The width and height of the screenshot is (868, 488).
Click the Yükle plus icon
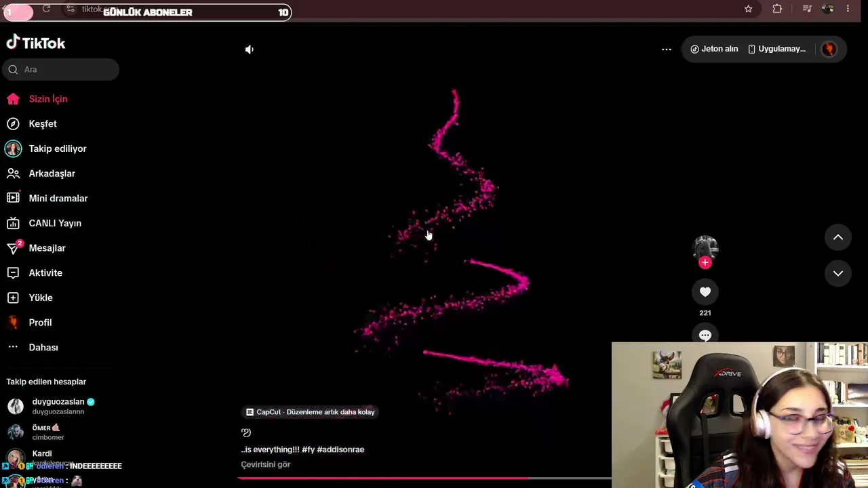point(13,298)
